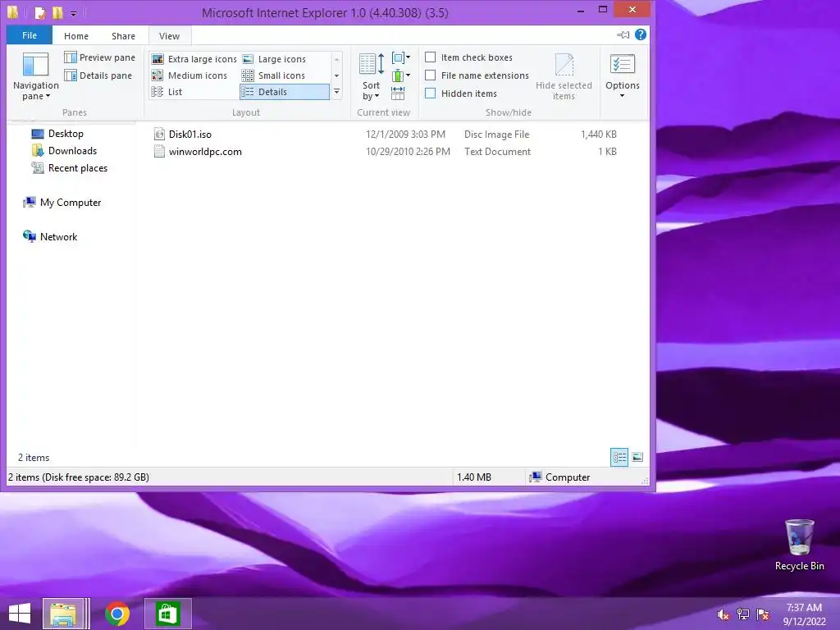Open Recycle Bin on the desktop
840x630 pixels.
pyautogui.click(x=799, y=545)
